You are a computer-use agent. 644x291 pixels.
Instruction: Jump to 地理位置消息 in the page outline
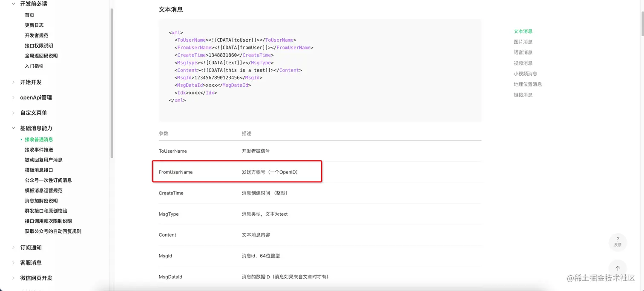[528, 84]
